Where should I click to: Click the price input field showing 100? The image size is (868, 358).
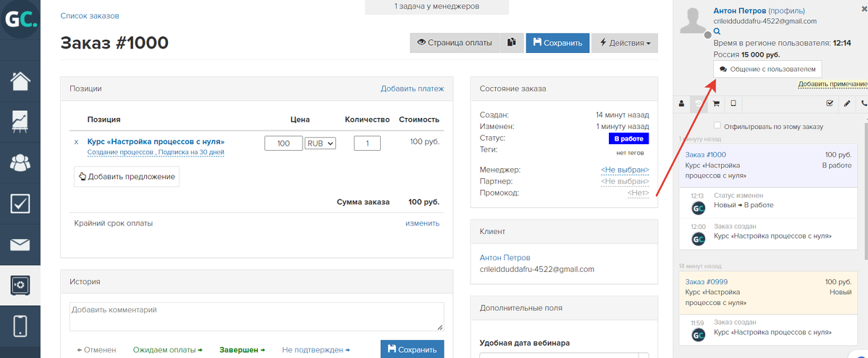(x=284, y=143)
